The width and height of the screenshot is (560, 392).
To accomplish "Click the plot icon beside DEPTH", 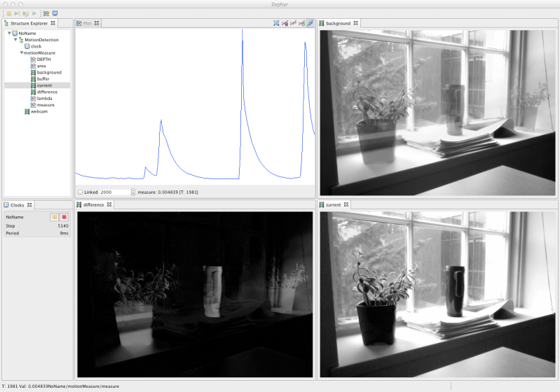I will pyautogui.click(x=33, y=59).
